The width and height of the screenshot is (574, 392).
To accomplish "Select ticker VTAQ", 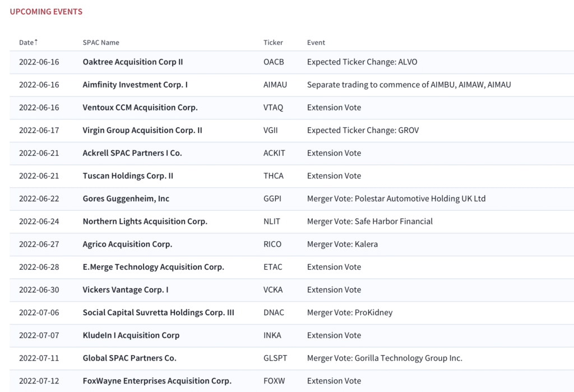I will pyautogui.click(x=274, y=107).
